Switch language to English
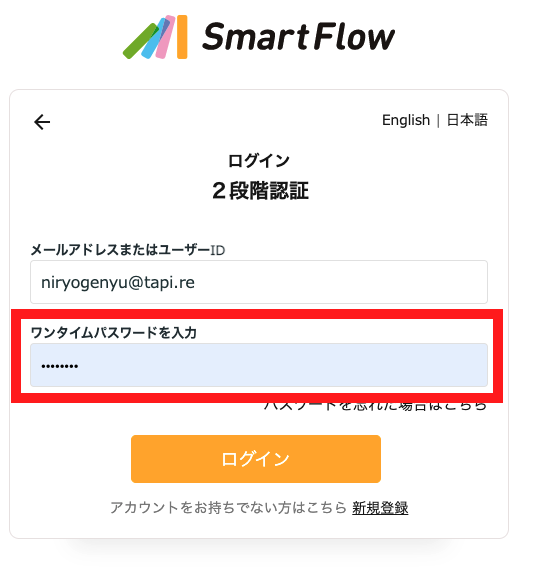 [x=406, y=120]
